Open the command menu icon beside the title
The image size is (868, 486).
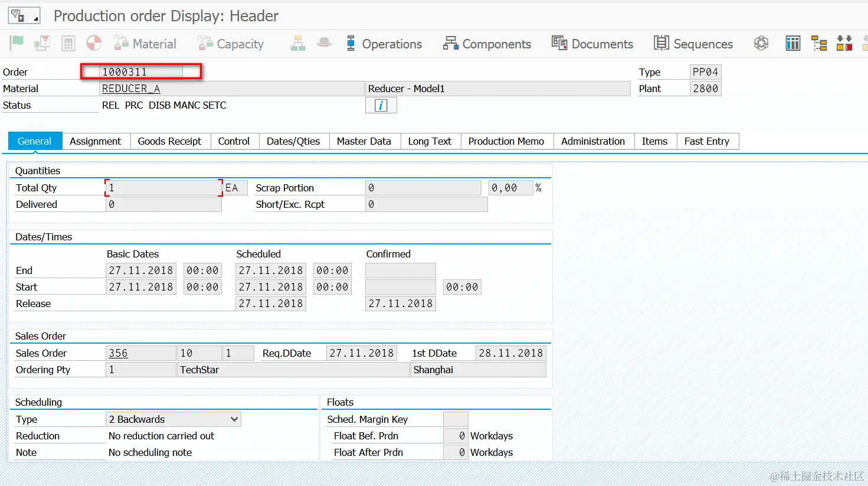[x=24, y=16]
